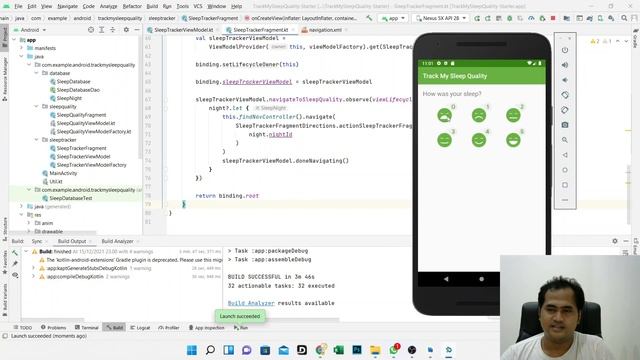Open the Tools menu
Screen dimensions: 640x360
point(182,6)
